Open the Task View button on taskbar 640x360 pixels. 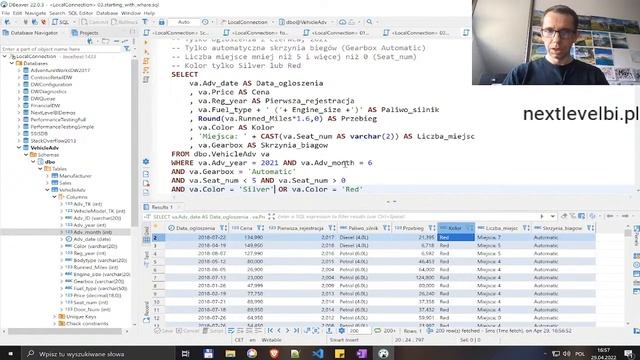coord(185,353)
